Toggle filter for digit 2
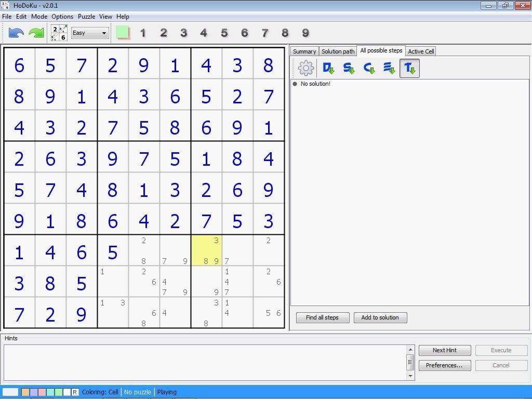 164,33
